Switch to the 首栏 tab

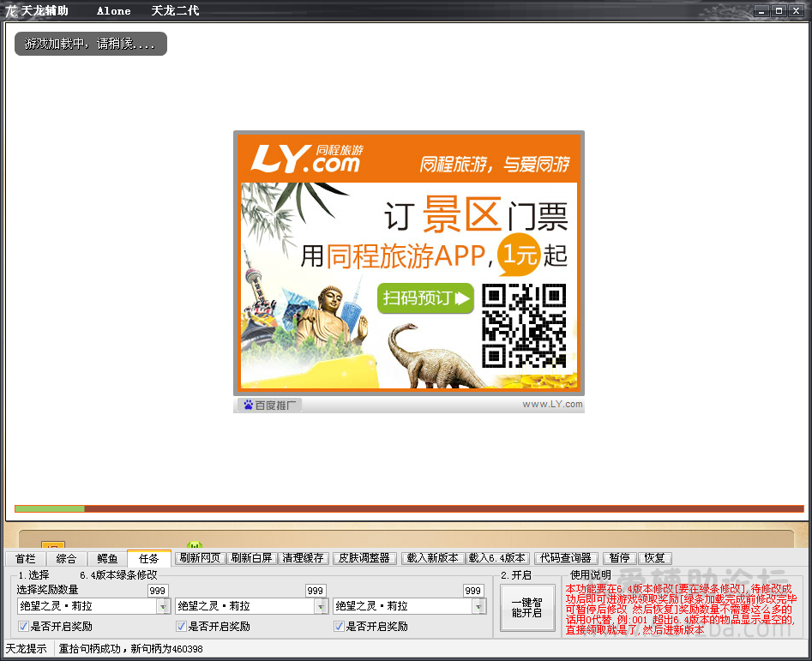pos(26,558)
